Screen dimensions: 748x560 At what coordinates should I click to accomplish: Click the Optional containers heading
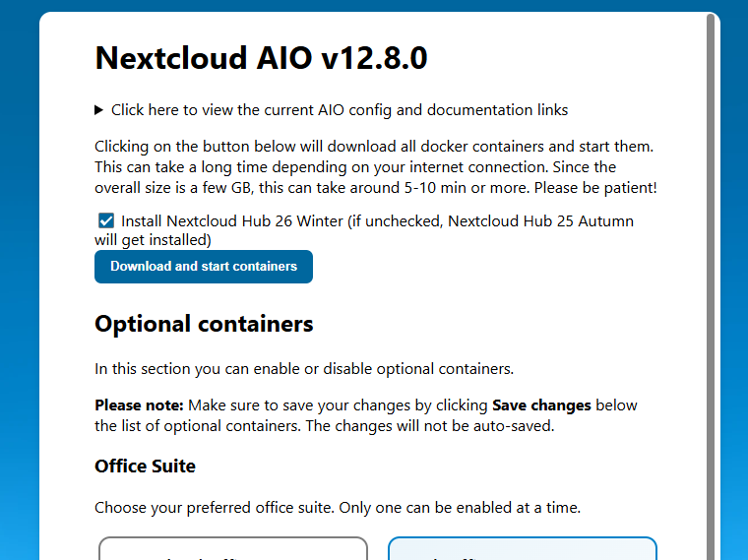click(204, 324)
